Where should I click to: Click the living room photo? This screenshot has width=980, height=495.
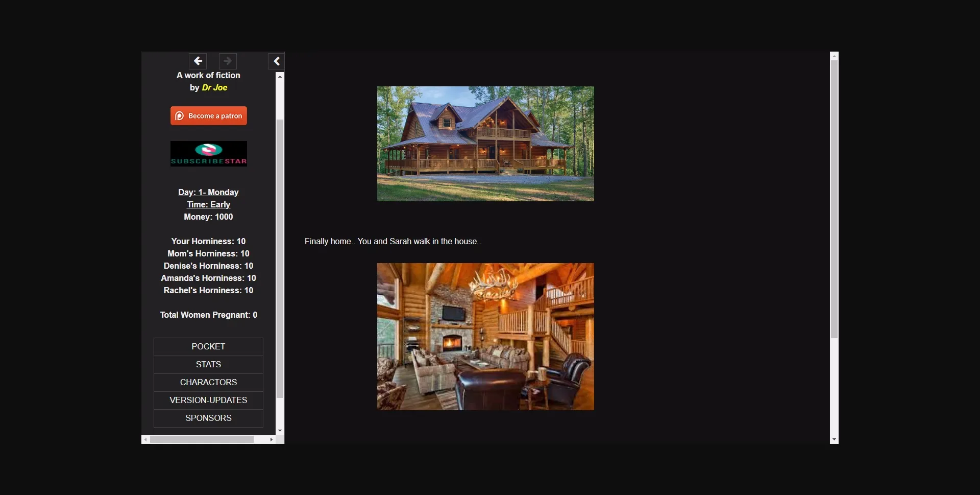pos(485,336)
